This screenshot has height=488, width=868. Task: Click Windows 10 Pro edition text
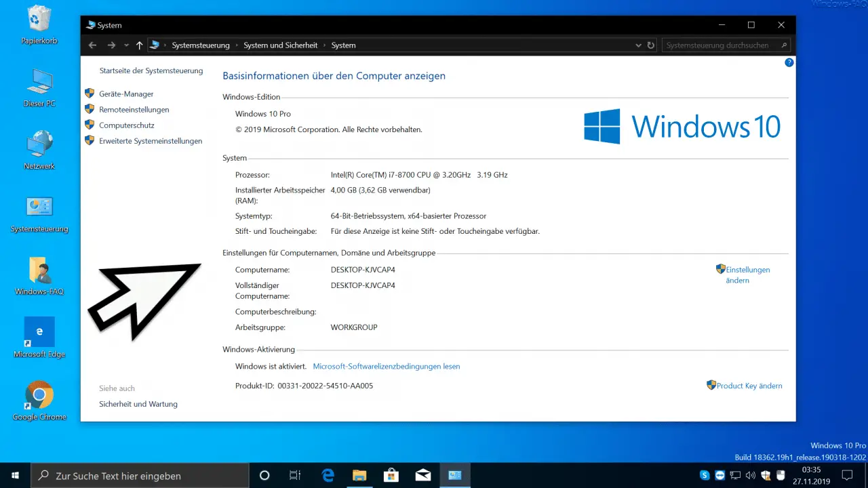tap(263, 114)
